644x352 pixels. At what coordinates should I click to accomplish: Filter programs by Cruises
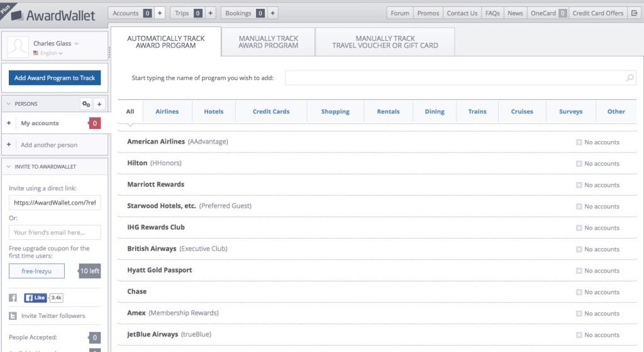click(522, 111)
